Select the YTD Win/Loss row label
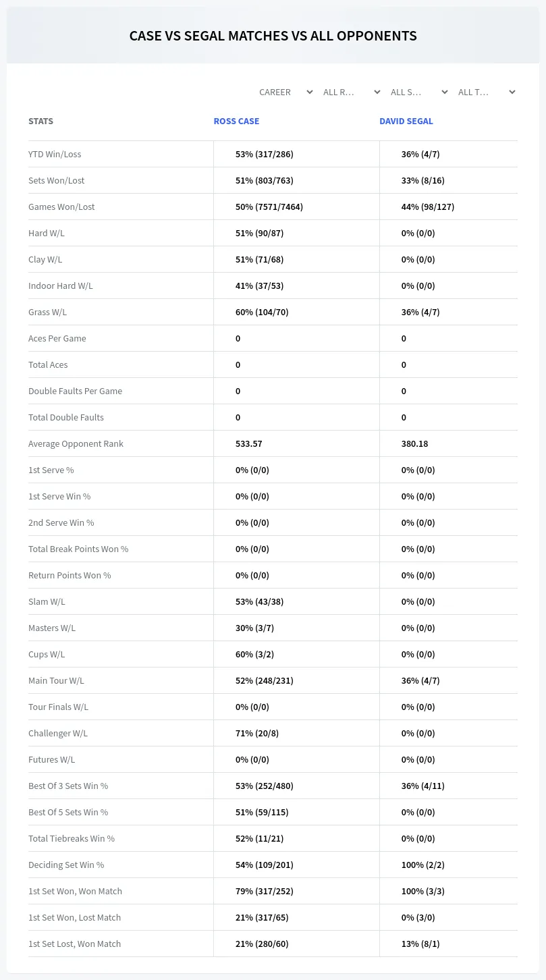 [55, 154]
